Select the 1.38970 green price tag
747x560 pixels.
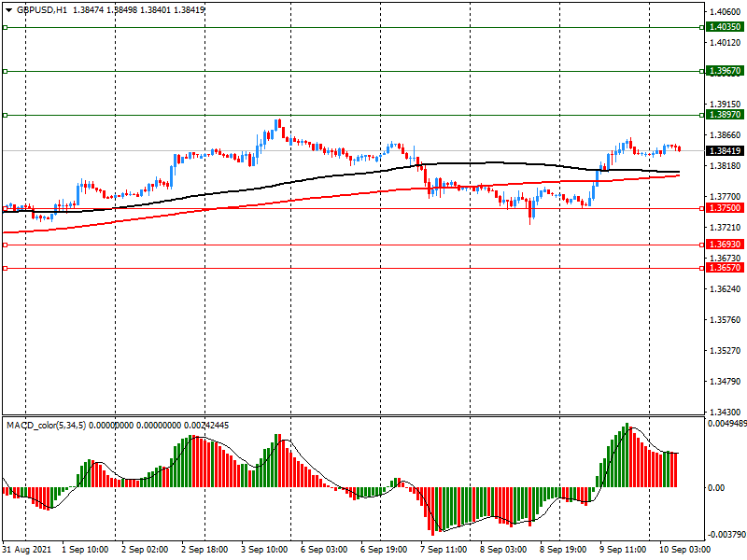pos(725,115)
